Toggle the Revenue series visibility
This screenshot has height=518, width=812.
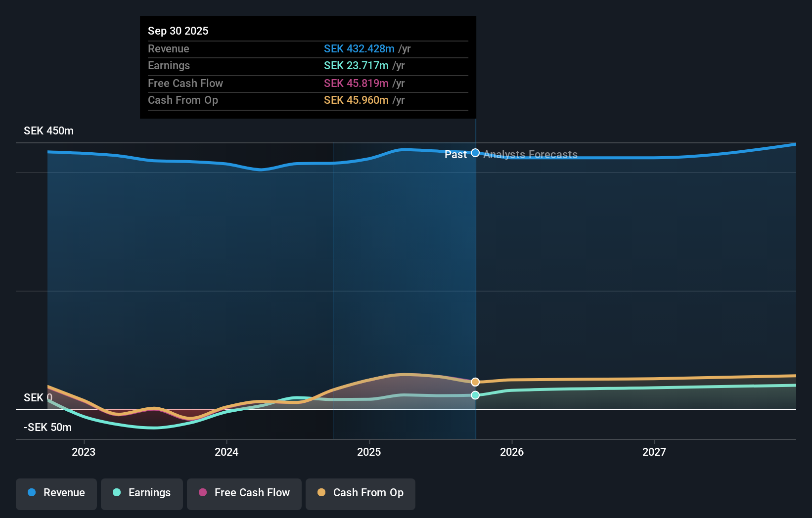(x=56, y=493)
